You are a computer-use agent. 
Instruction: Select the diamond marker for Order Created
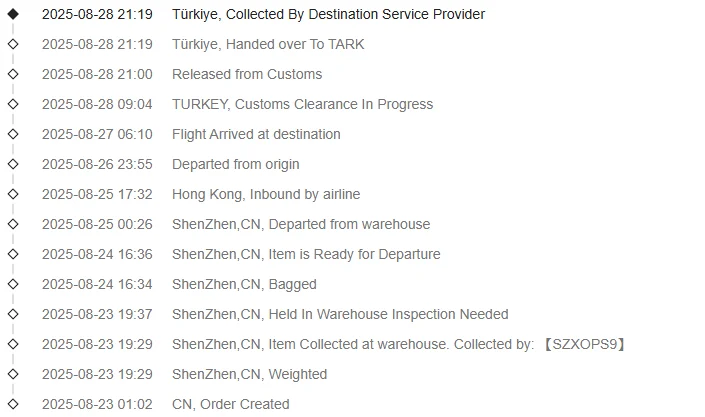coord(13,404)
